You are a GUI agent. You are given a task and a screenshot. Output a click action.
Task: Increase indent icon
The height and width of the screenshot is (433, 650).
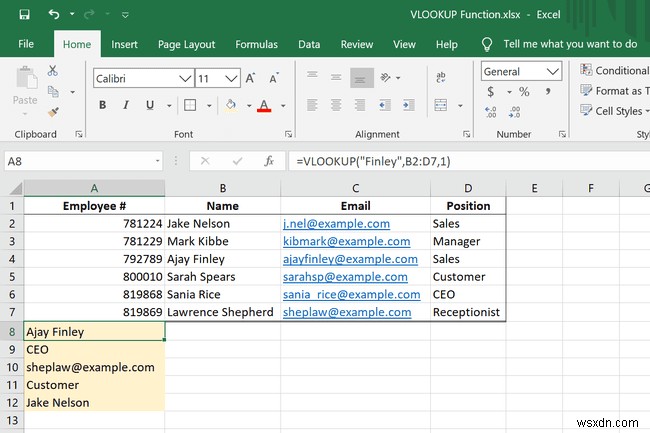tap(409, 105)
